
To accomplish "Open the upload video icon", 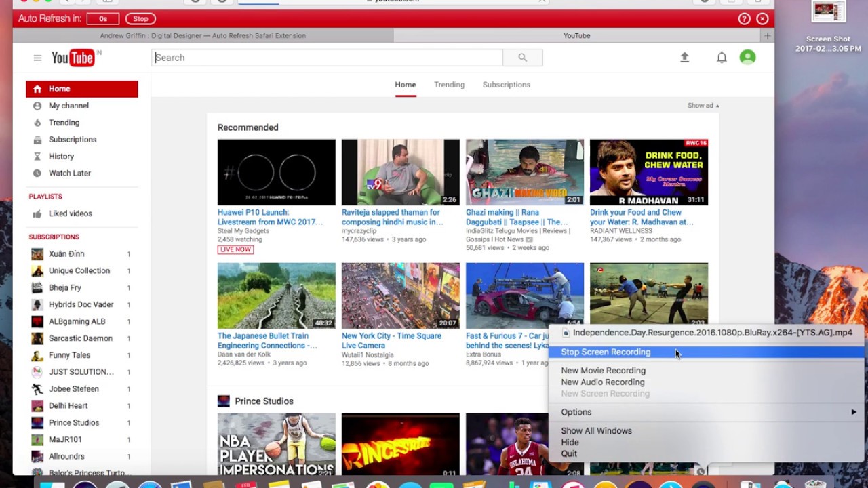I will (684, 58).
